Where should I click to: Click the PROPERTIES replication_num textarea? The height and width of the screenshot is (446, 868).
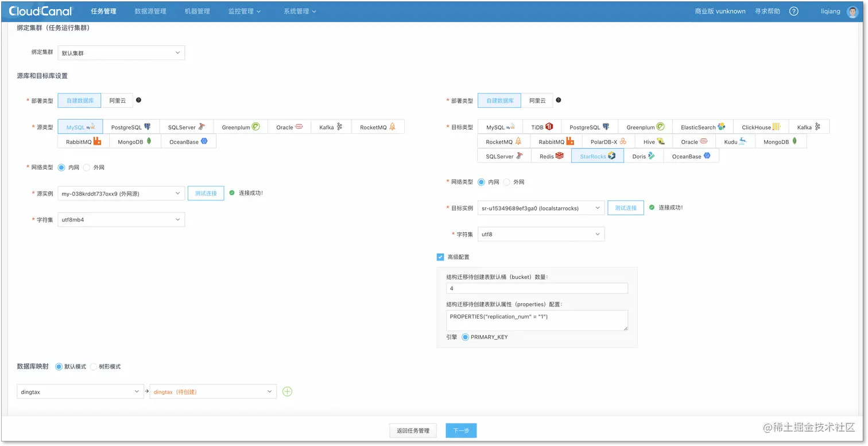[x=537, y=320]
